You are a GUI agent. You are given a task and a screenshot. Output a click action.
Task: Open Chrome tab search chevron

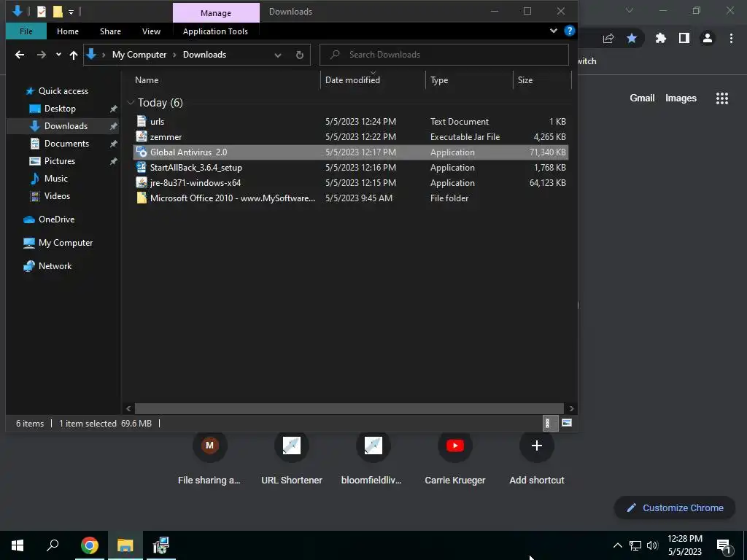pyautogui.click(x=630, y=10)
